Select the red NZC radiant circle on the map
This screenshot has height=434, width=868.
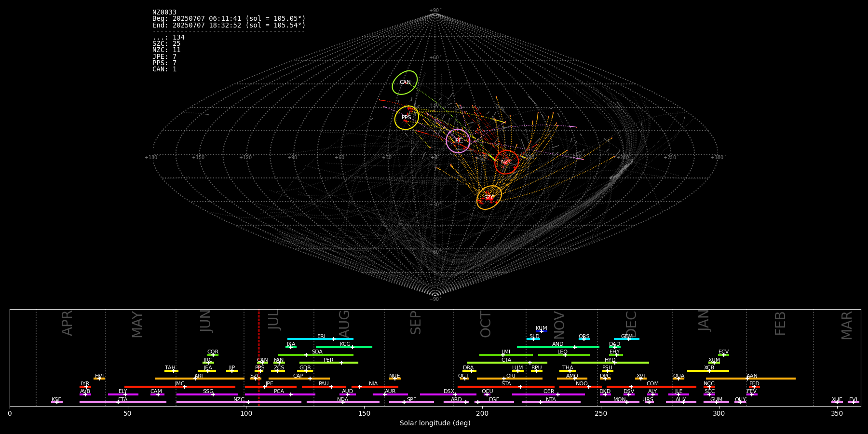click(506, 162)
